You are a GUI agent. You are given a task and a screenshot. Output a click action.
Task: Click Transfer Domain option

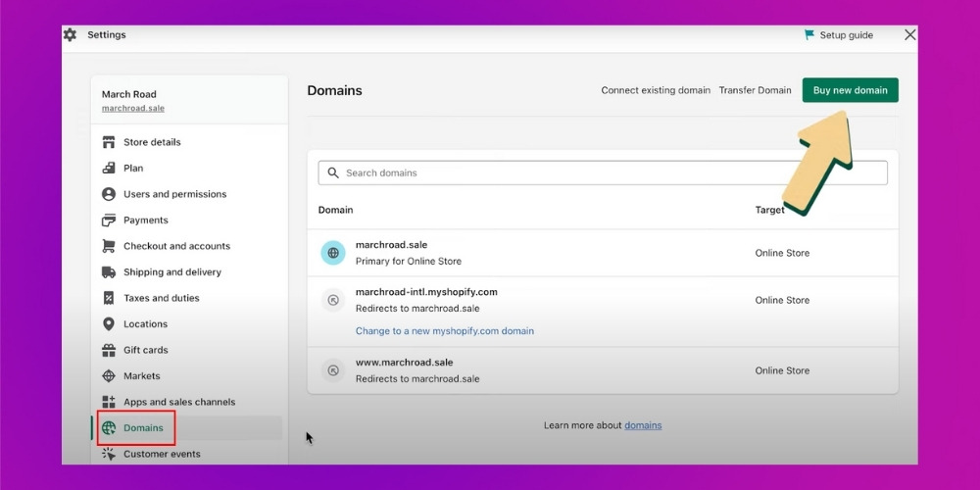click(x=755, y=90)
